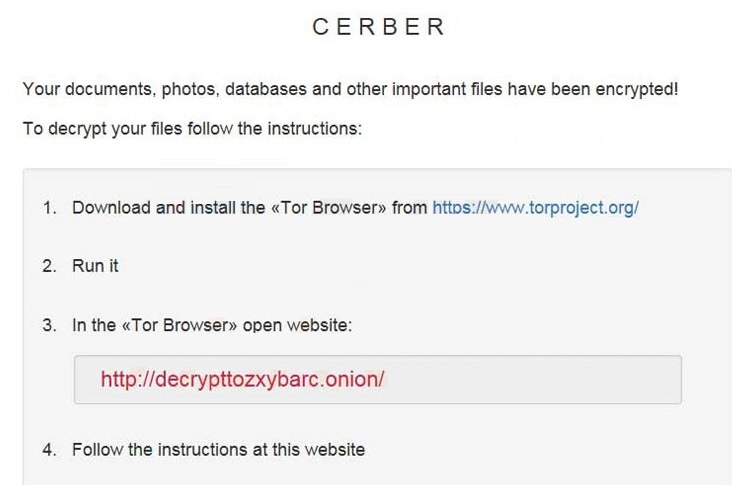Open the torproject.org download link
This screenshot has width=732, height=485.
pyautogui.click(x=535, y=208)
